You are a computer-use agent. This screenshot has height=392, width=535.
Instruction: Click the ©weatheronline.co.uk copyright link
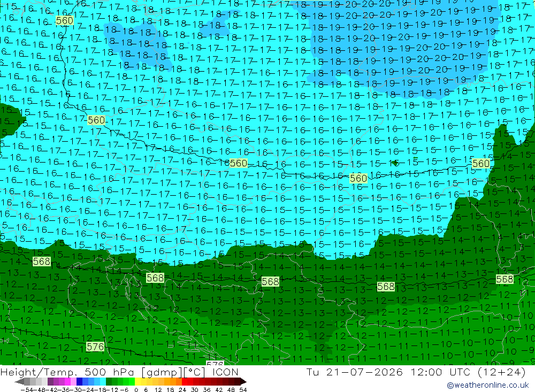pyautogui.click(x=488, y=385)
